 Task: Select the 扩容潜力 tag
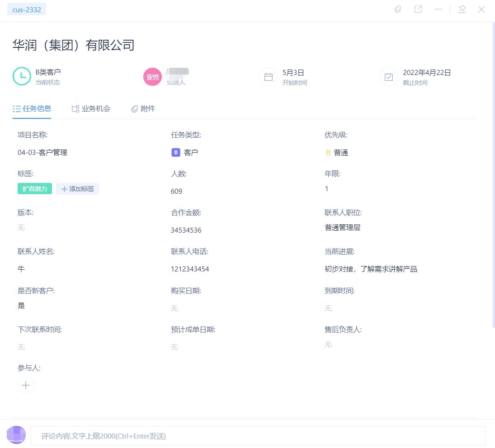[35, 189]
